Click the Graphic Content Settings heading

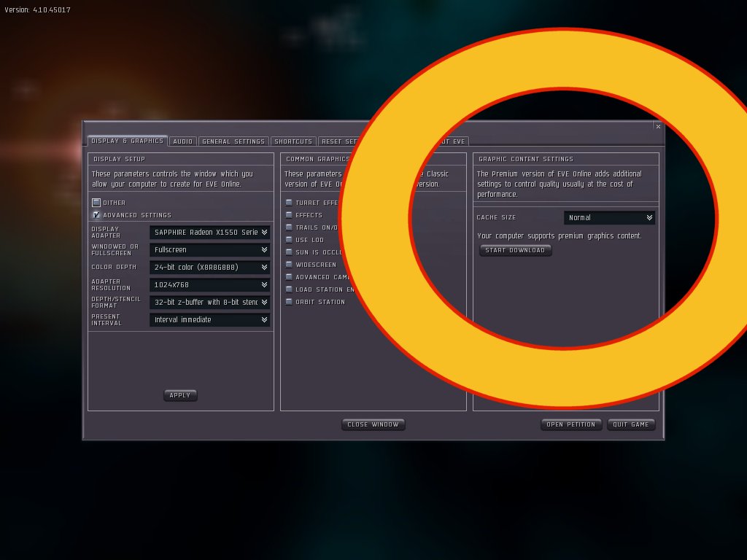tap(526, 159)
